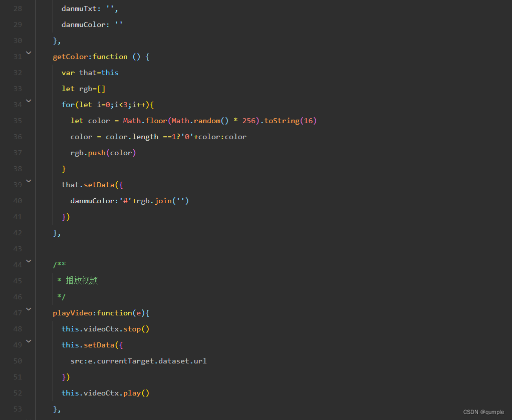Click line number 32 in the gutter
The image size is (512, 420).
point(18,73)
